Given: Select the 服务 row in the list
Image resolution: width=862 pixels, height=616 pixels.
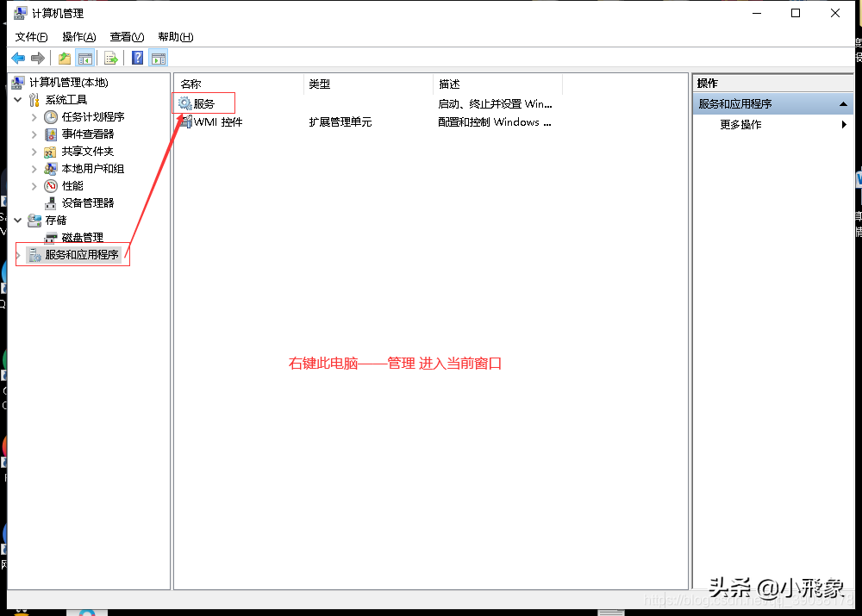Looking at the screenshot, I should (204, 104).
